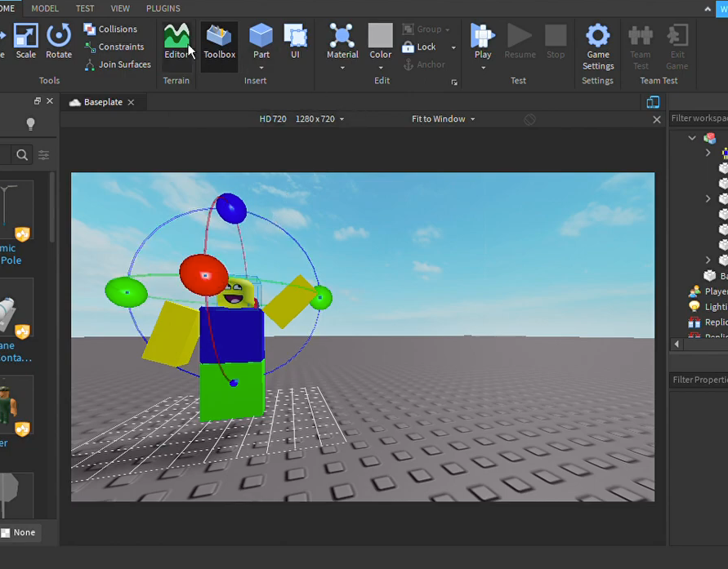This screenshot has height=569, width=728.
Task: Open the HD 720 resolution dropdown
Action: [301, 119]
